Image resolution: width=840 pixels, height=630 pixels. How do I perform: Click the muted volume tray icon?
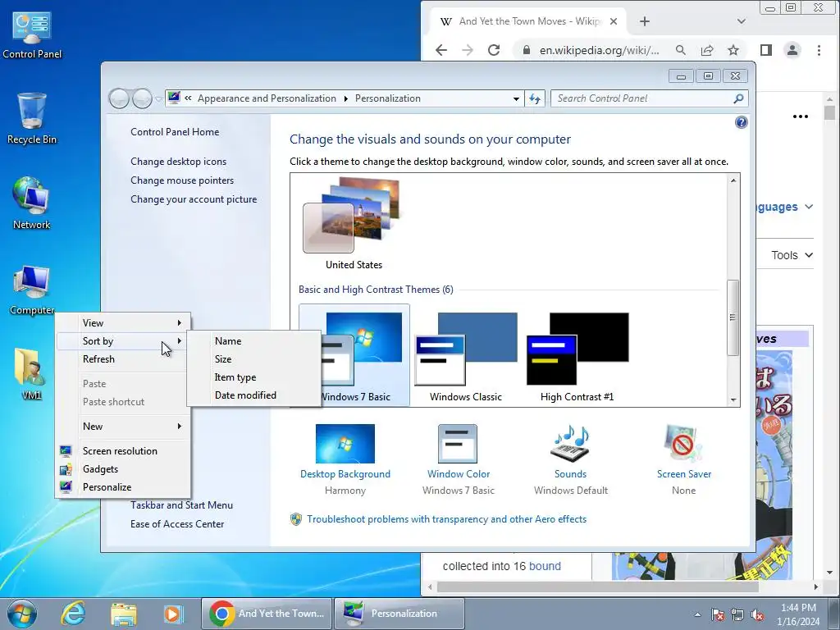tap(757, 614)
